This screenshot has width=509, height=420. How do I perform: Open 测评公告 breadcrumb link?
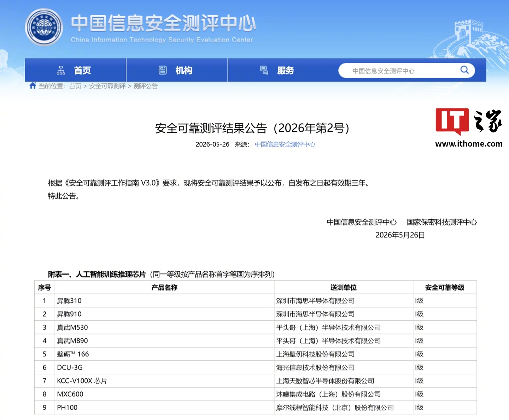pos(146,86)
